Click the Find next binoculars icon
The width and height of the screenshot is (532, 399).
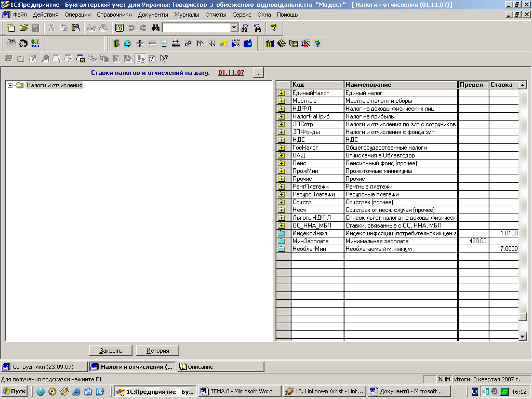tap(245, 28)
